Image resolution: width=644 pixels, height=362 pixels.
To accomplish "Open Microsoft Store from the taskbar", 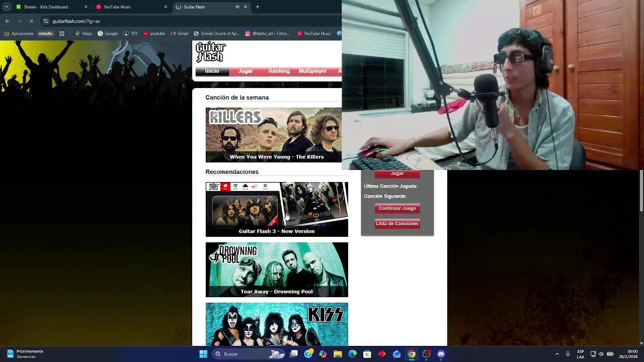I will [x=367, y=354].
